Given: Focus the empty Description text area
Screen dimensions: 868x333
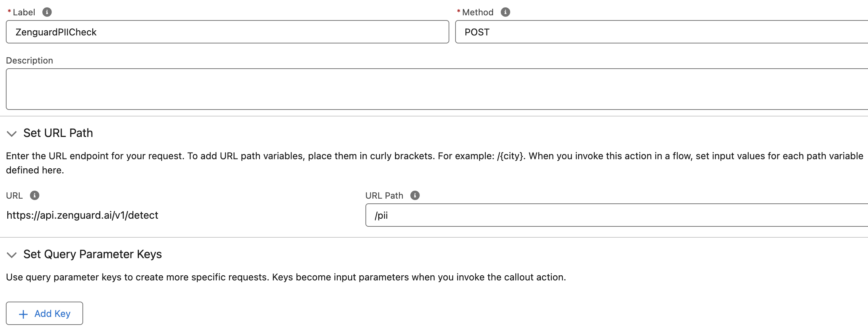Looking at the screenshot, I should 437,89.
